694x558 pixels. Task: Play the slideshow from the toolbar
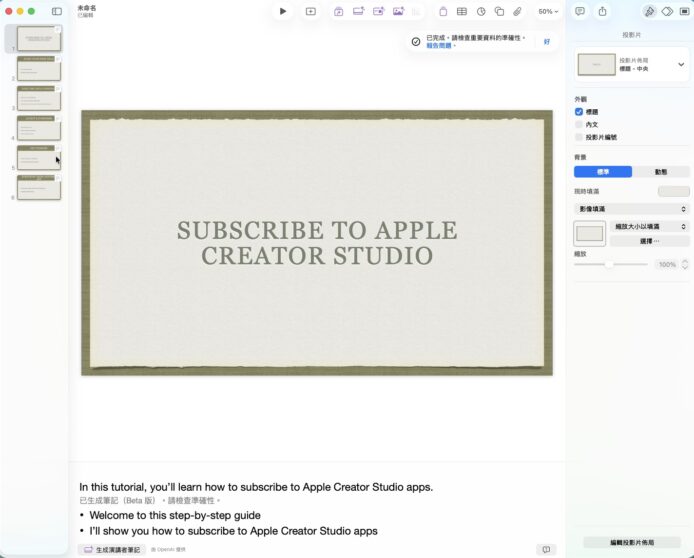tap(283, 11)
